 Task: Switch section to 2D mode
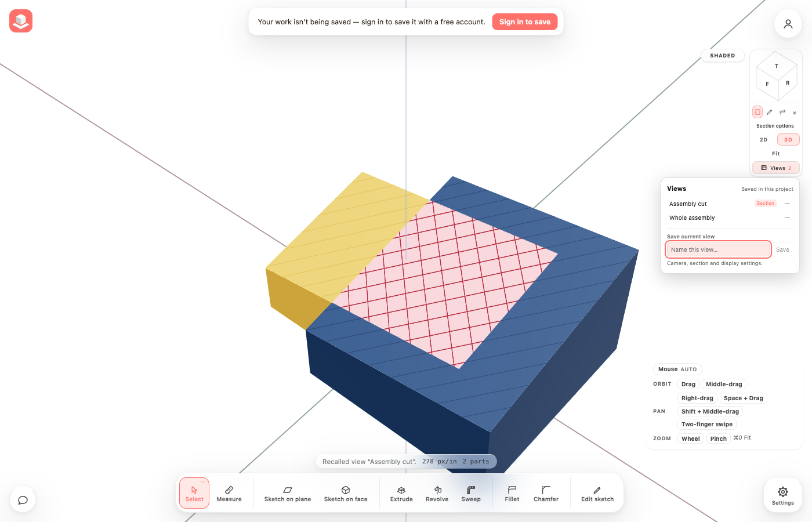[x=763, y=140]
